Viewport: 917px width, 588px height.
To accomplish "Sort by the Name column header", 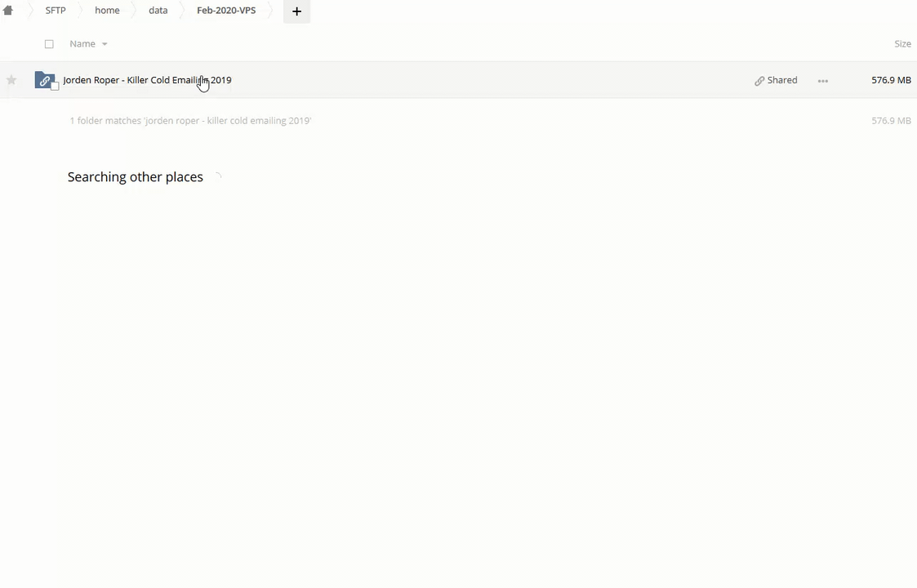I will [82, 44].
